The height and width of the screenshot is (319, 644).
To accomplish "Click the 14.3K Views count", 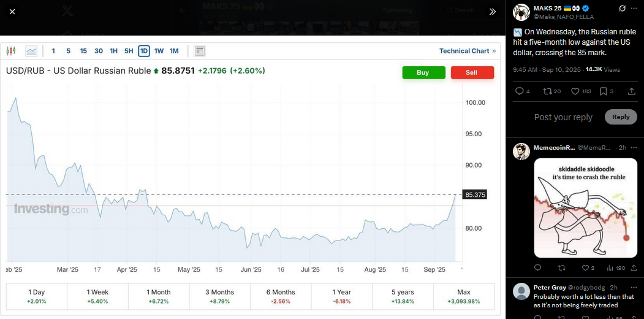I will (602, 69).
